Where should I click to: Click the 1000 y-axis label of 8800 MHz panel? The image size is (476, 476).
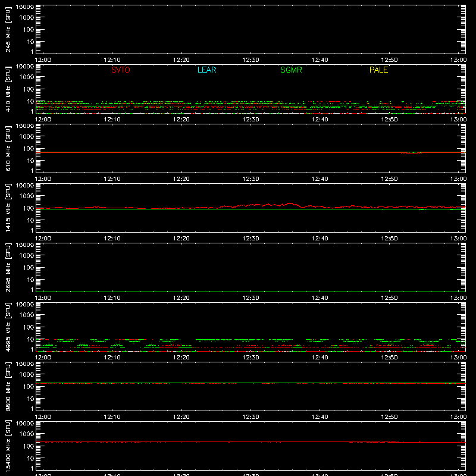click(x=27, y=375)
